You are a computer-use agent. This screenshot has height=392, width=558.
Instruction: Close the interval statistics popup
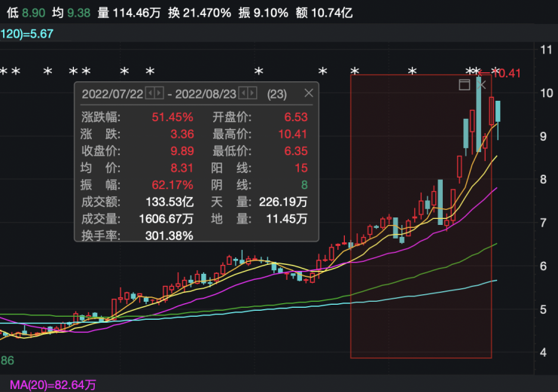click(309, 93)
